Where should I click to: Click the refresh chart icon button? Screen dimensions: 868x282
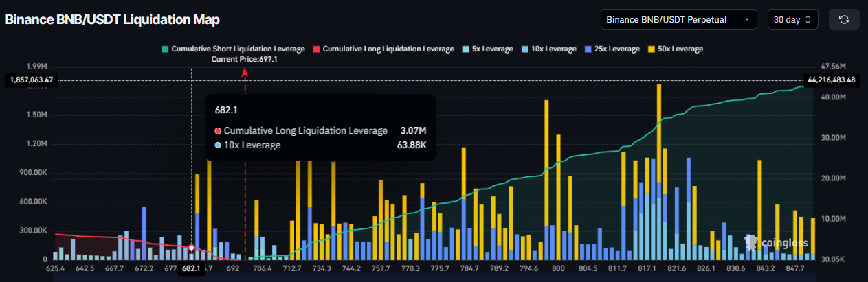[x=844, y=19]
